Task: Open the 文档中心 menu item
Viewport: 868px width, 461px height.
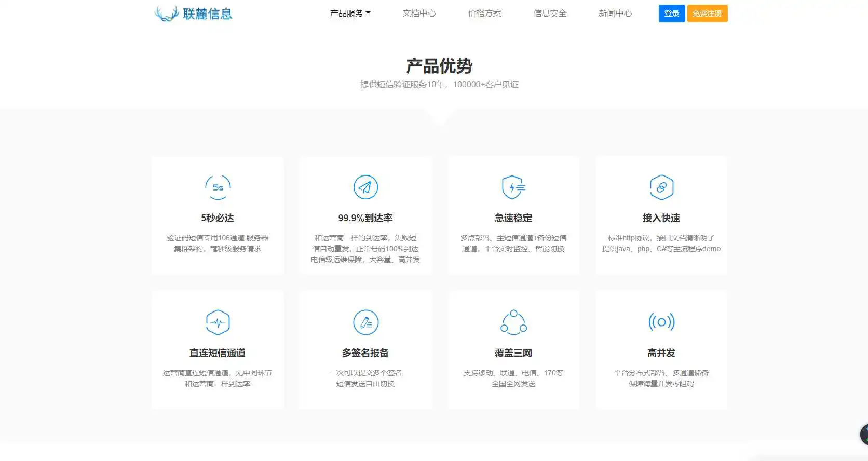Action: point(419,13)
